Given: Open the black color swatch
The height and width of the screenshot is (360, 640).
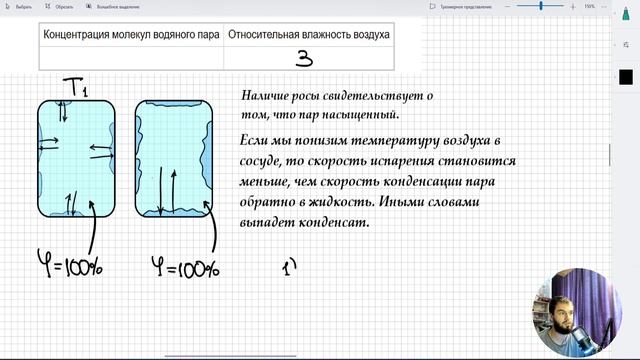Looking at the screenshot, I should click(x=626, y=77).
